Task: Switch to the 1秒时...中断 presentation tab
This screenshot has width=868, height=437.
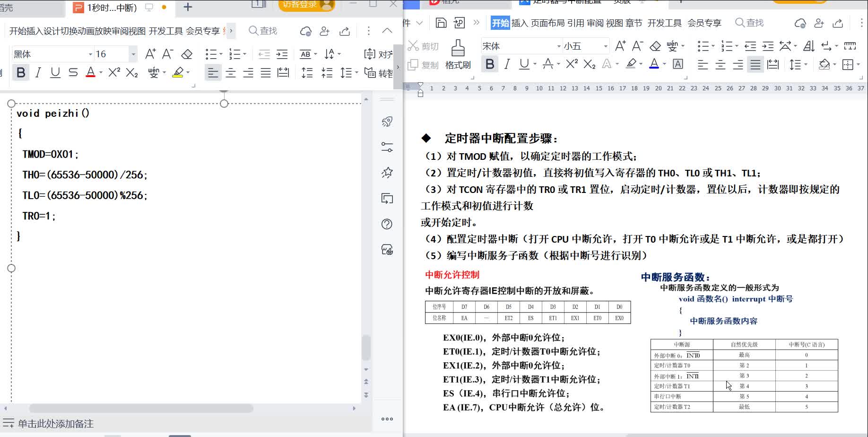Action: [112, 8]
